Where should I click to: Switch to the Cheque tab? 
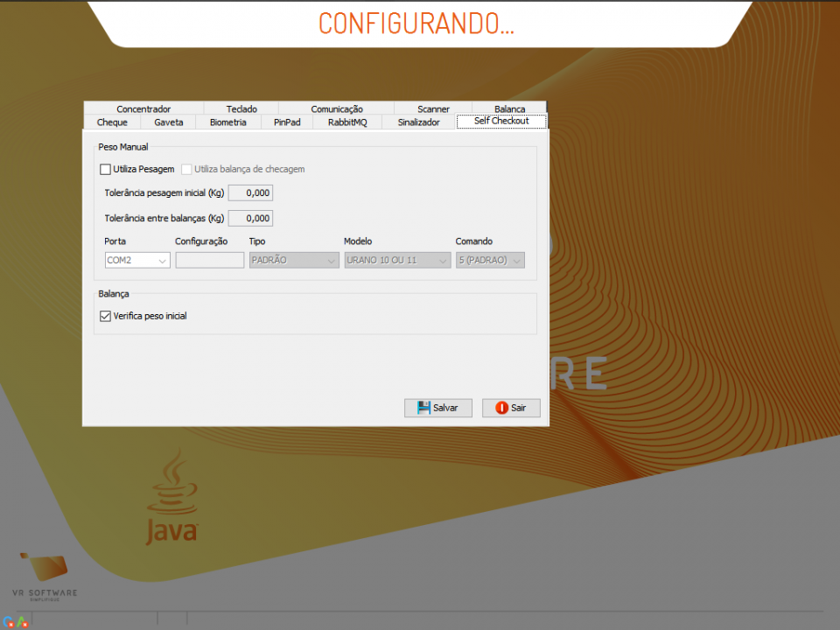point(112,122)
